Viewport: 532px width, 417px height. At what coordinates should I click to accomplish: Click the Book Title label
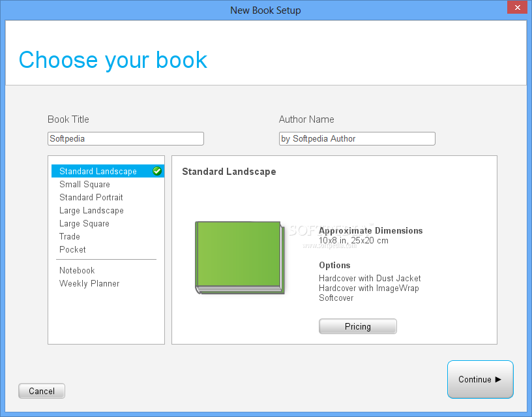click(x=68, y=119)
